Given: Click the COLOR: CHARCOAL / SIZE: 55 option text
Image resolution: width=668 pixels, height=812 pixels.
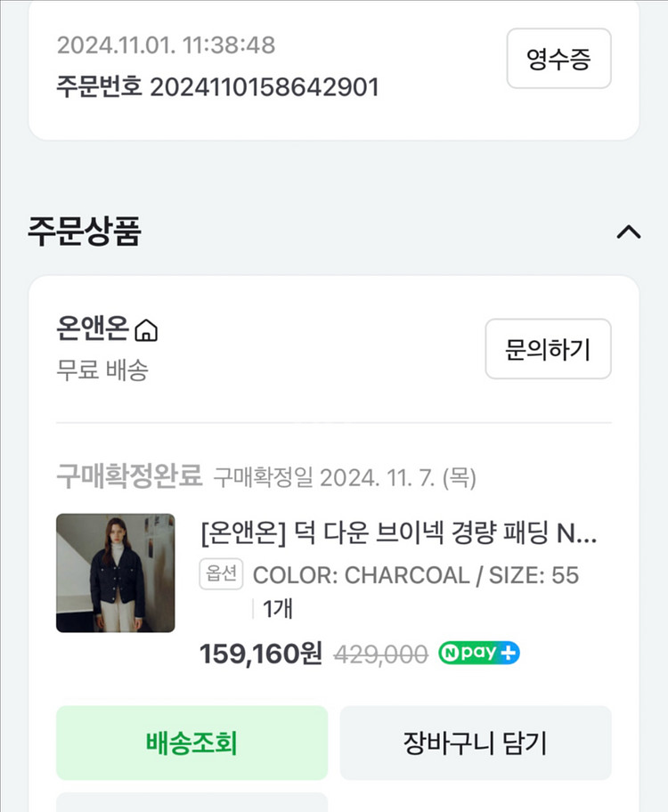Looking at the screenshot, I should (x=416, y=575).
